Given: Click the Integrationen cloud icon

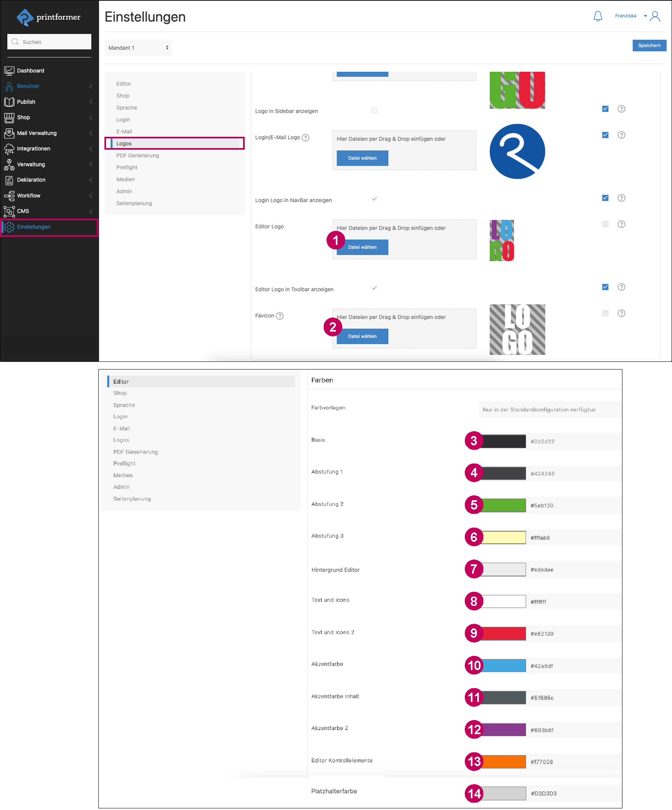Looking at the screenshot, I should tap(9, 149).
